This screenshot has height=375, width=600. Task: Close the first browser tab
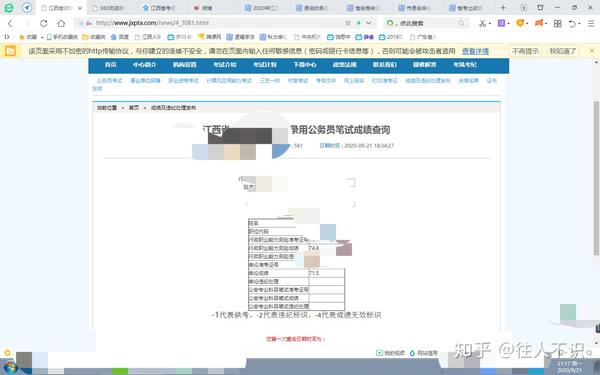pyautogui.click(x=80, y=8)
